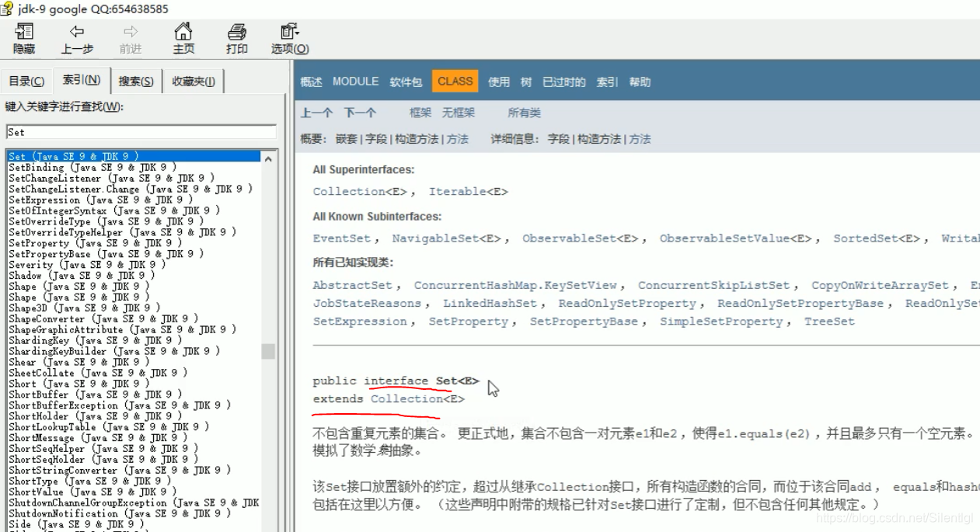The width and height of the screenshot is (980, 532).
Task: Go back with the 上一步 arrow icon
Action: click(77, 32)
